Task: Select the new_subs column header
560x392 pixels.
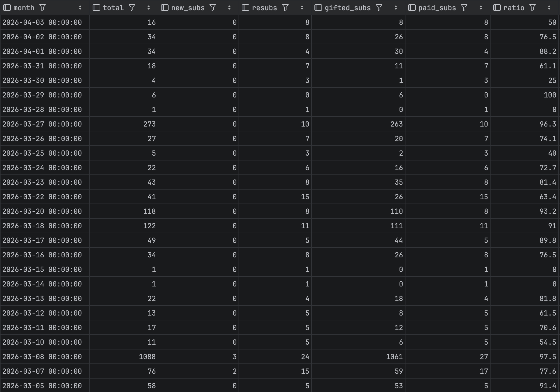Action: pos(188,8)
